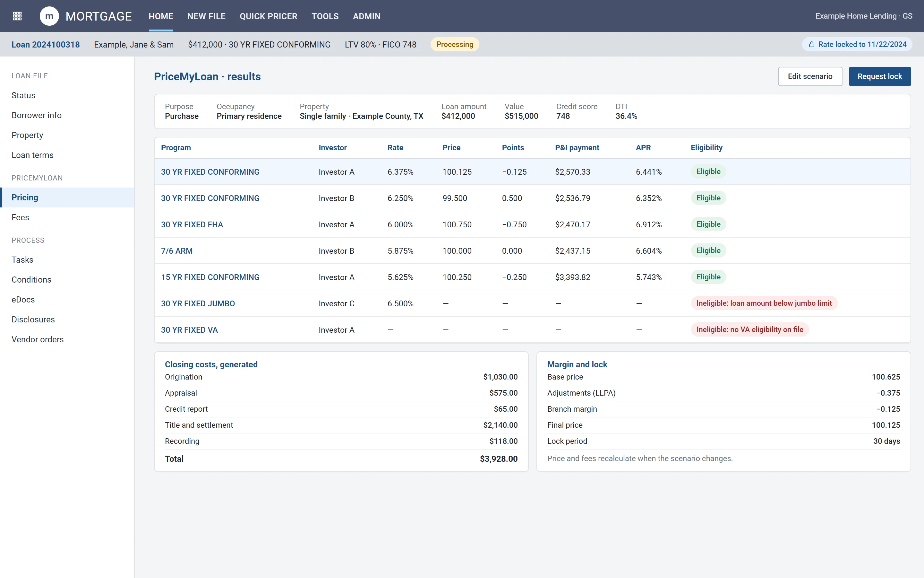Open Loan 2024100318 link
924x578 pixels.
click(46, 44)
